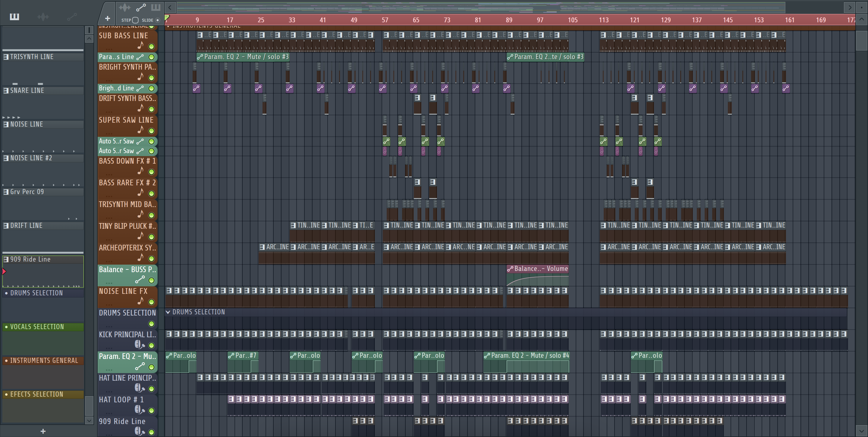Image resolution: width=868 pixels, height=437 pixels.
Task: Mute the Para..s Line automation track
Action: tap(152, 57)
